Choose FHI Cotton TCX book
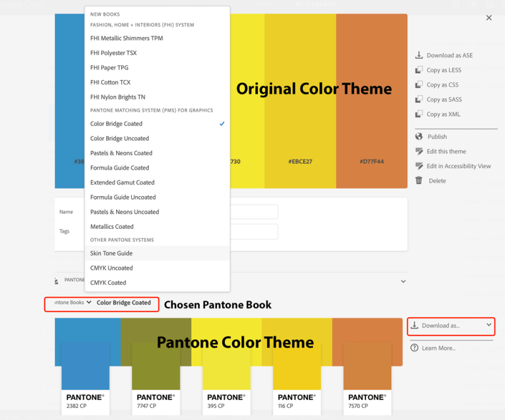 [x=111, y=82]
